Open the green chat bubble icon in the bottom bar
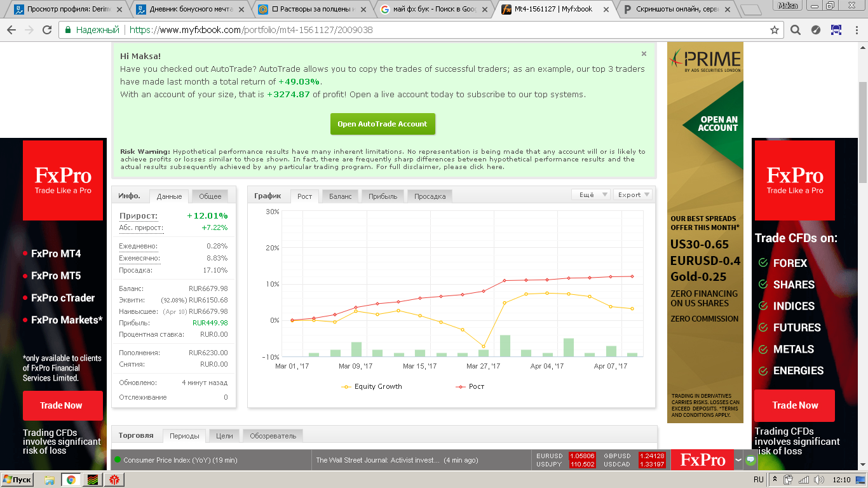The image size is (868, 488). click(750, 459)
